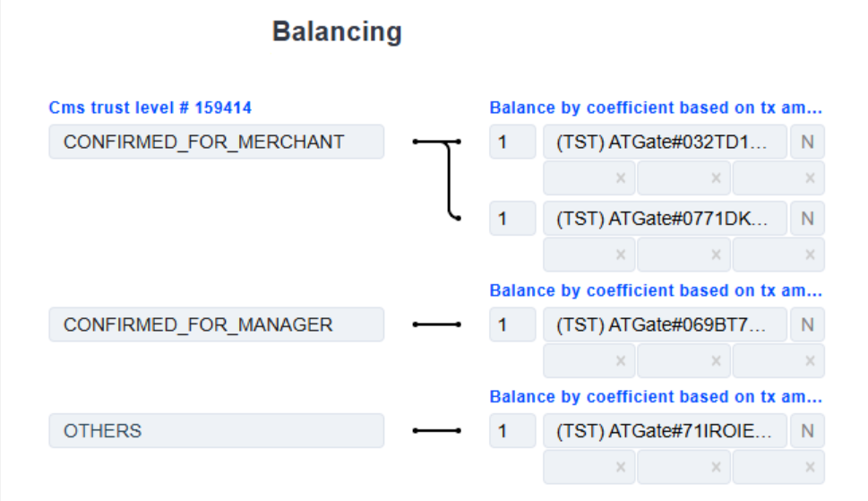Clear first field under ATGate#032TD1 row
Viewport: 868px width, 501px height.
click(621, 178)
